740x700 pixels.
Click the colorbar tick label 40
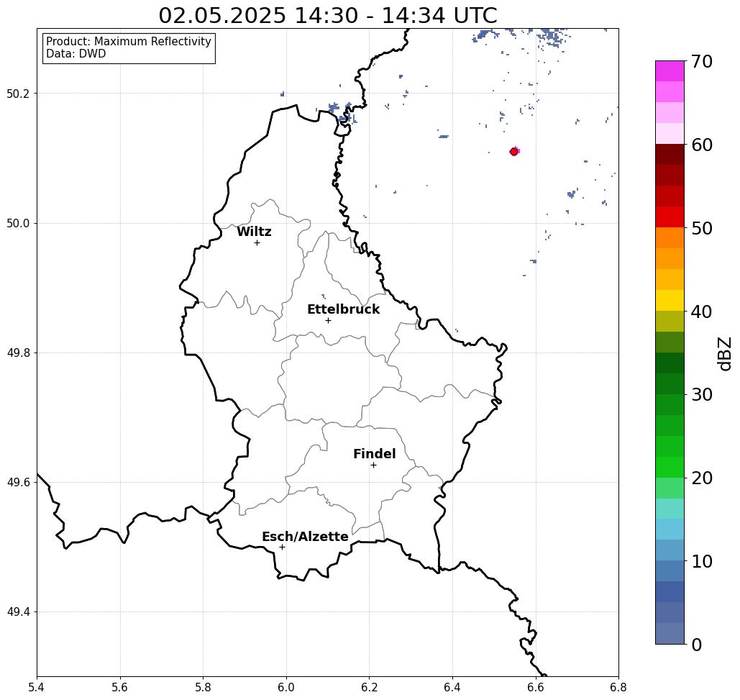[x=702, y=312]
